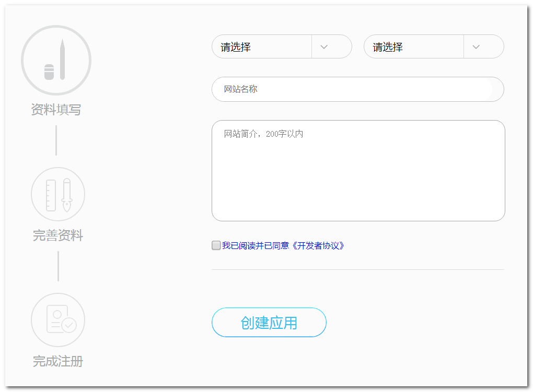Select the 完成注册 step label
Screen dimensions: 533x392
pyautogui.click(x=58, y=361)
